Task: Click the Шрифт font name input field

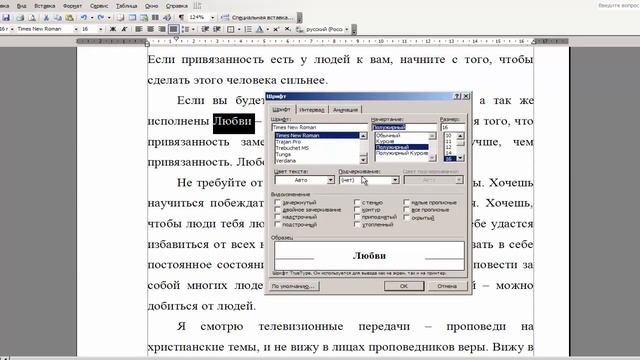Action: (320, 127)
